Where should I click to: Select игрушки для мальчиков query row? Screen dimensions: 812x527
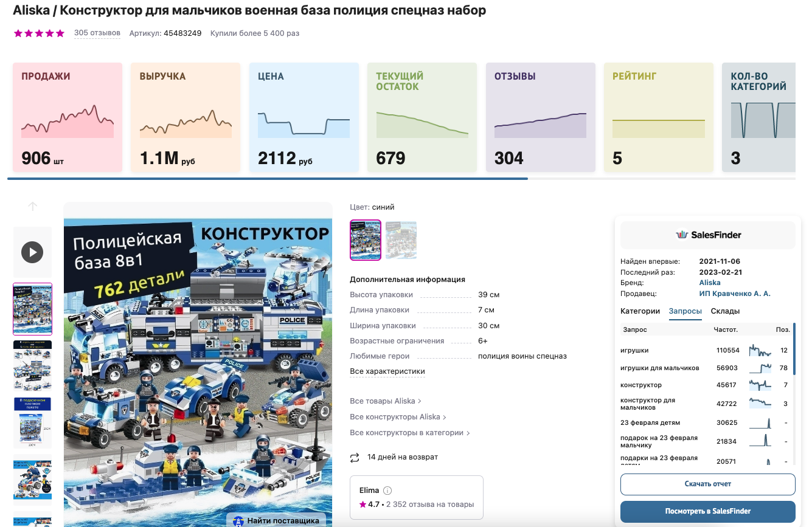(x=706, y=368)
